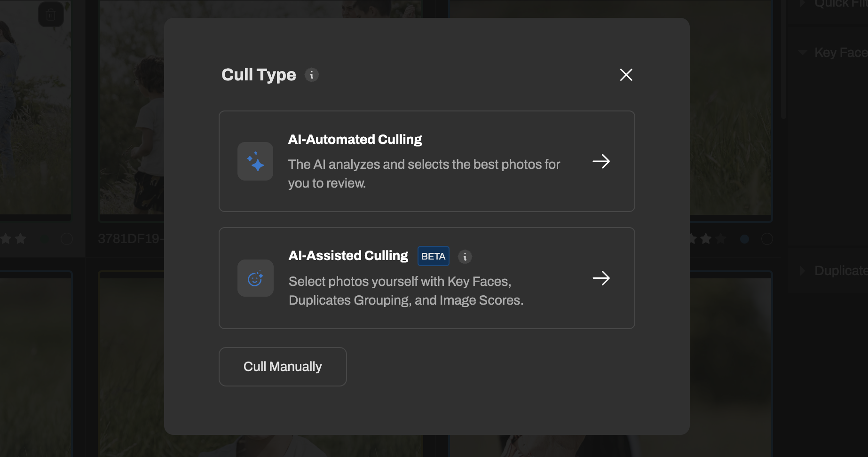Open the info icon next to the BETA badge
This screenshot has height=457, width=868.
point(465,257)
